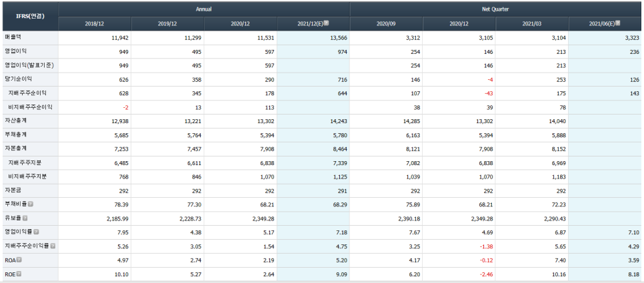The height and width of the screenshot is (283, 644).
Task: Select the 자본총계 row label
Action: (15, 148)
